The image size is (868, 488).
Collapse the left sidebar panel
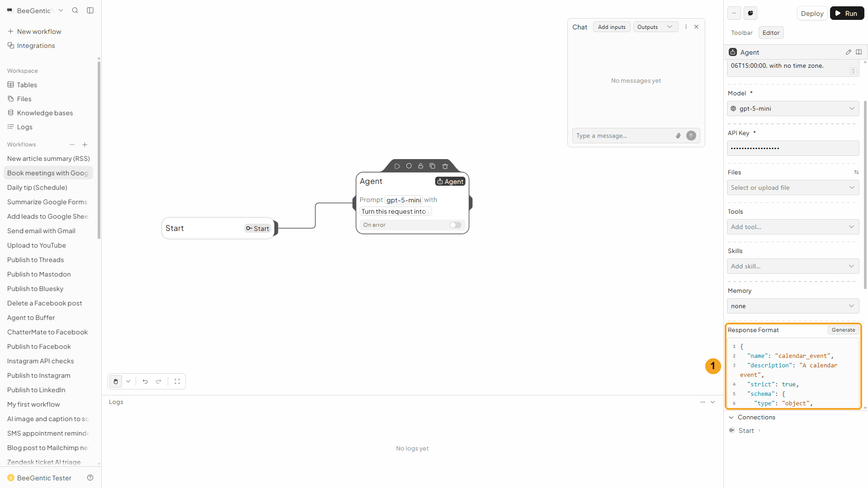(90, 10)
